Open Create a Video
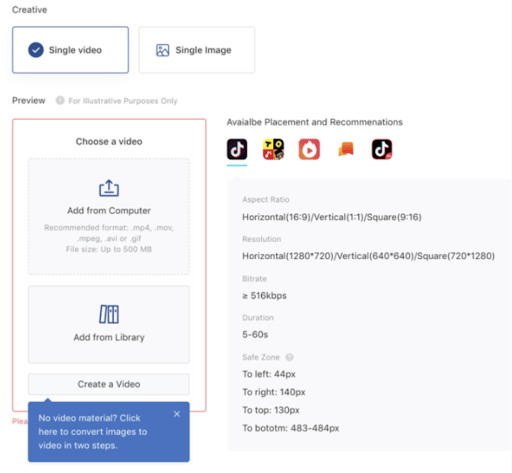This screenshot has width=512, height=473. [109, 384]
